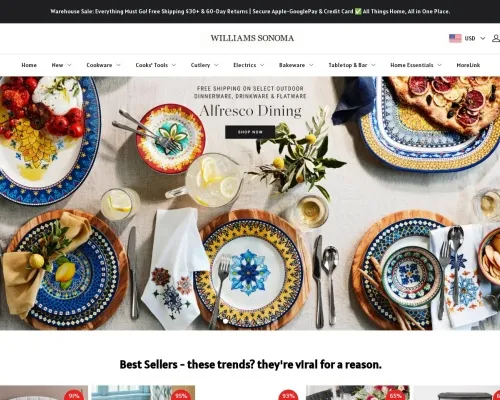Click the Shop Now button
Image resolution: width=500 pixels, height=400 pixels.
[250, 132]
